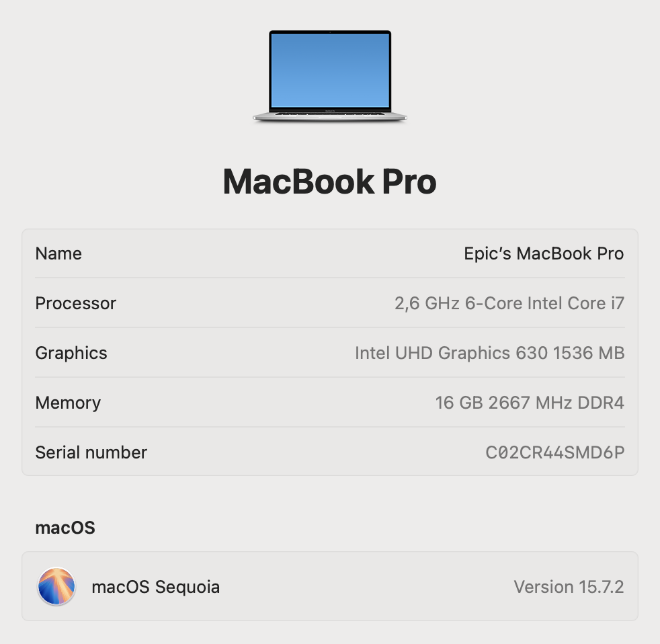
Task: Click the Graphics row label
Action: click(71, 353)
